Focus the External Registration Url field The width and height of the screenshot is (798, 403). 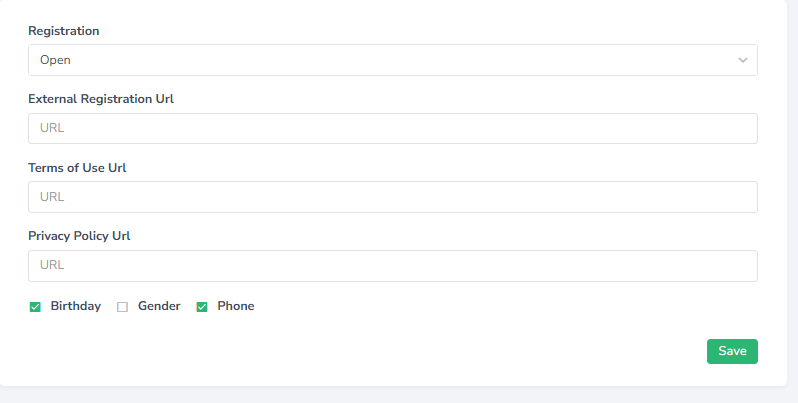392,129
